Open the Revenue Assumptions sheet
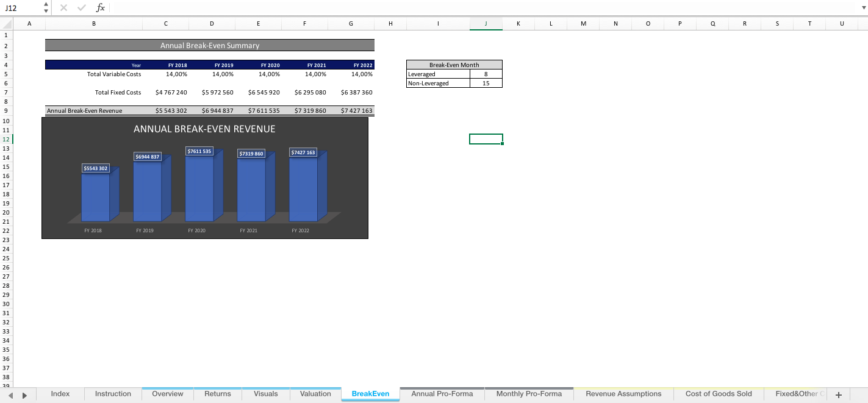This screenshot has width=868, height=403. (x=623, y=394)
